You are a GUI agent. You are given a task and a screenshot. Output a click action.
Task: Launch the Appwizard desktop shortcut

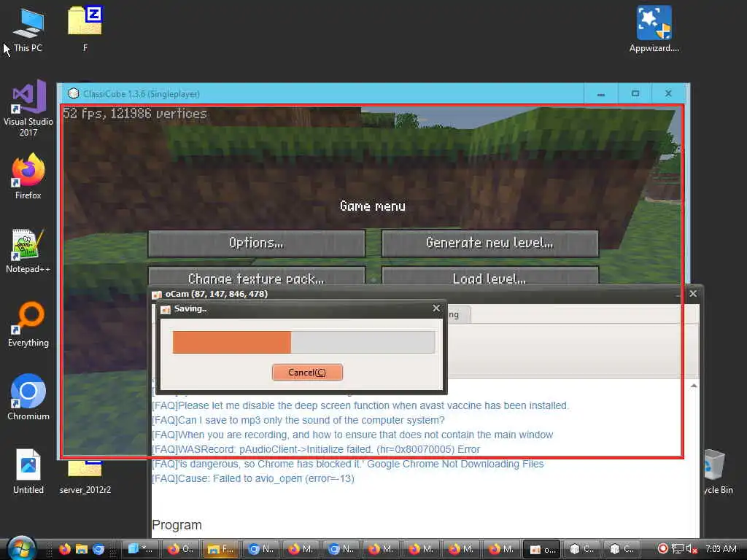pos(654,28)
